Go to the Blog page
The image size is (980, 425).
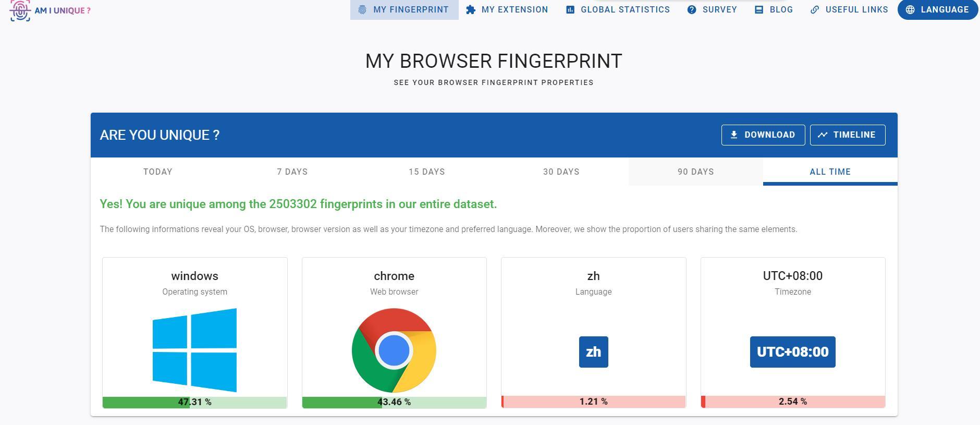(774, 10)
